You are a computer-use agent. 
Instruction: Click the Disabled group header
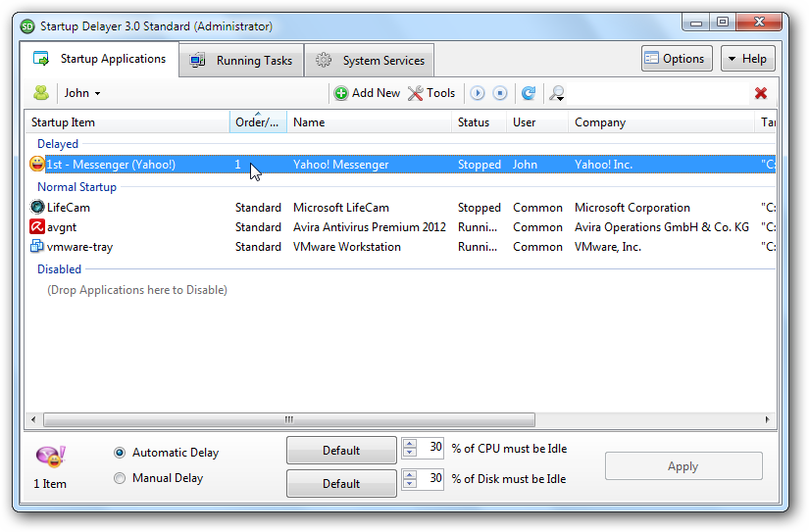coord(60,269)
